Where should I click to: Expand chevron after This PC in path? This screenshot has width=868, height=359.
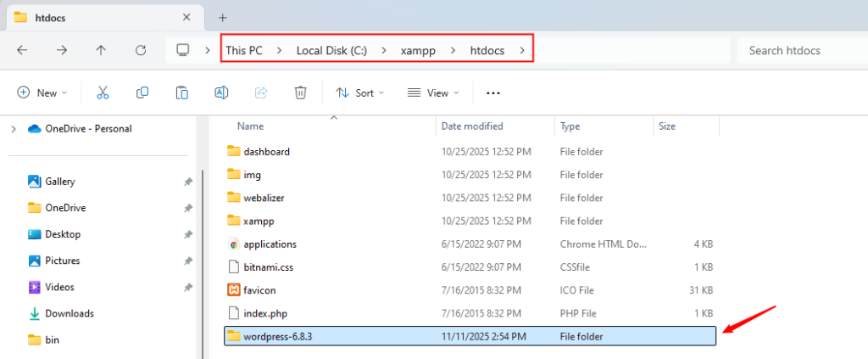pos(280,50)
